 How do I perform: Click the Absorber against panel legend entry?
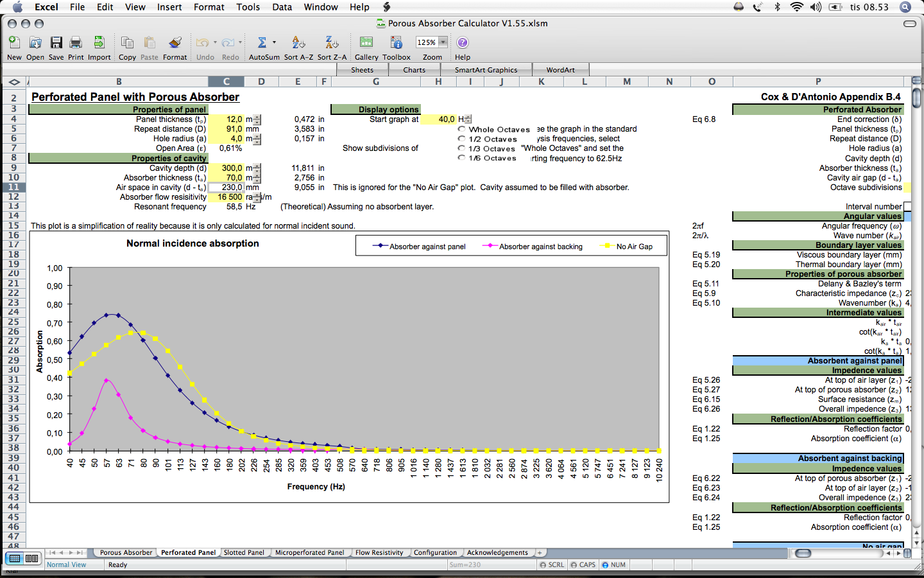(420, 247)
